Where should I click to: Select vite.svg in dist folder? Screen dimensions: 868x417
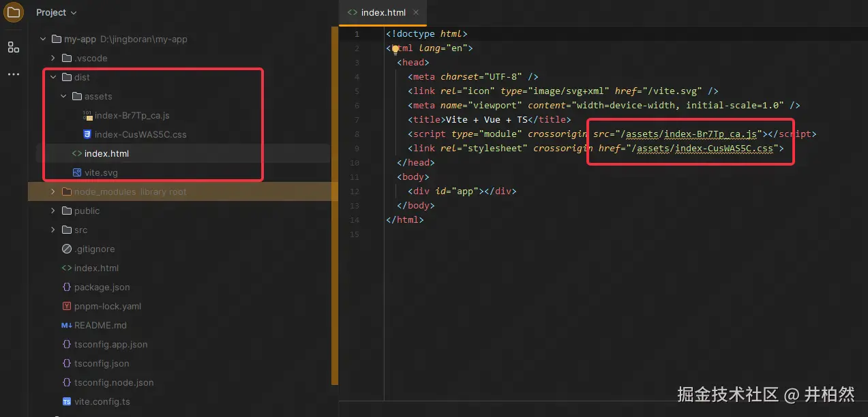101,172
